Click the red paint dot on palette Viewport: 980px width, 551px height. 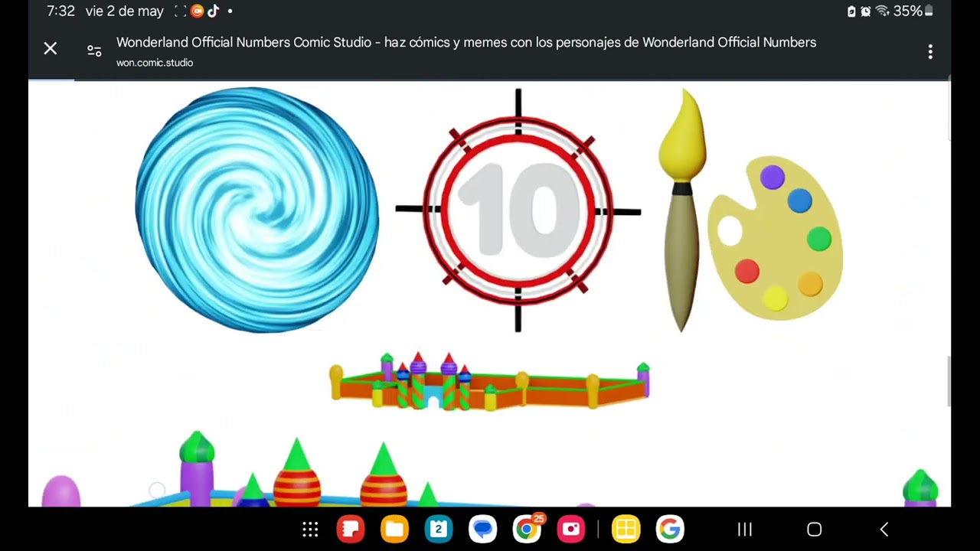[x=747, y=271]
